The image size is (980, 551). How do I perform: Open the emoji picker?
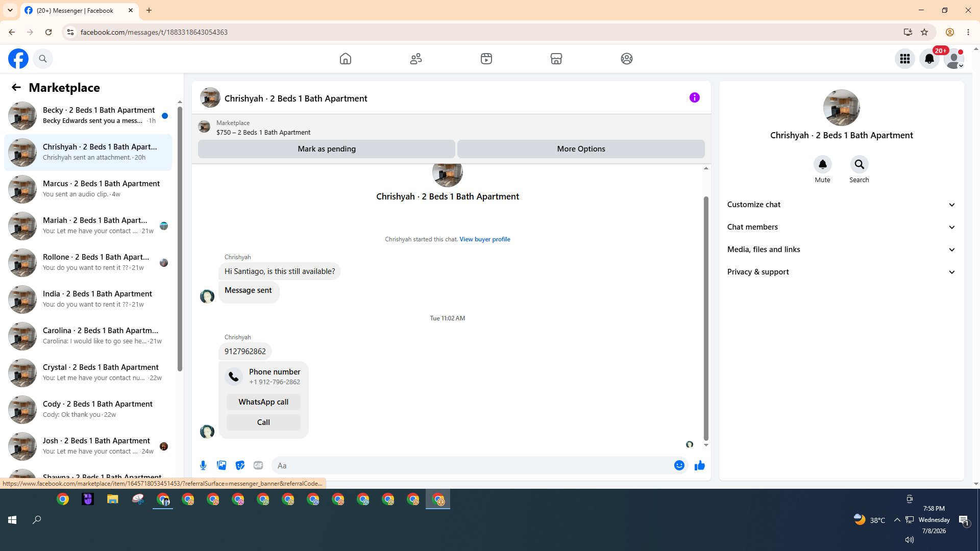[x=679, y=465]
